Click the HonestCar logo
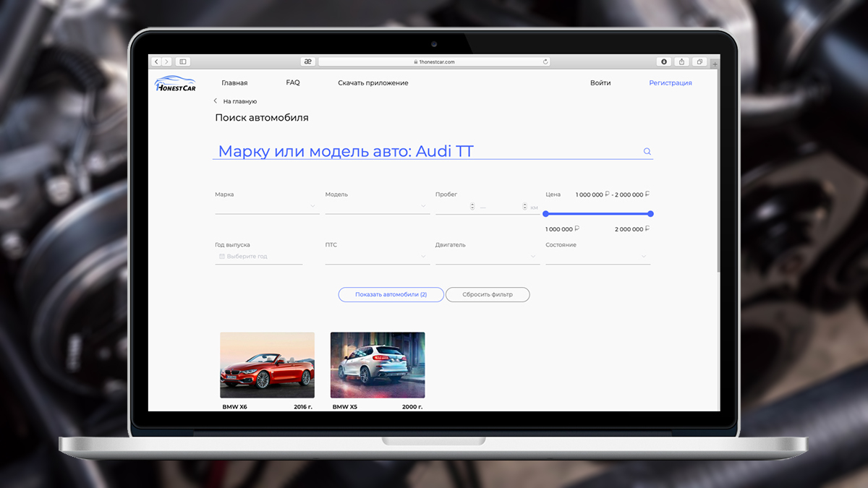The height and width of the screenshot is (488, 868). coord(176,84)
